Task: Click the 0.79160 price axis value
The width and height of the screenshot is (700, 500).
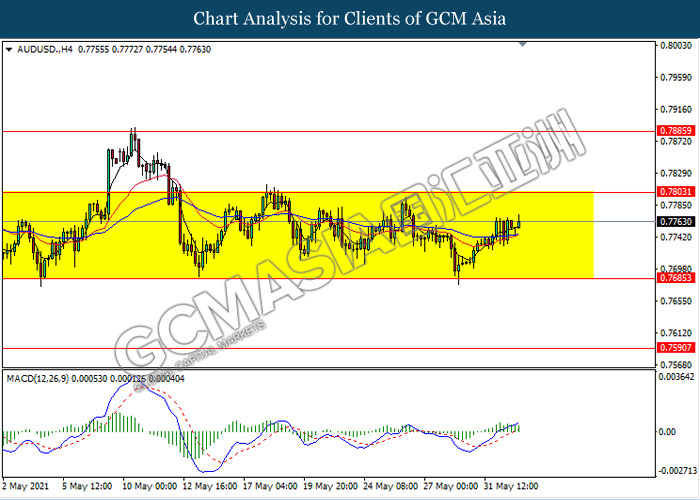Action: tap(676, 109)
